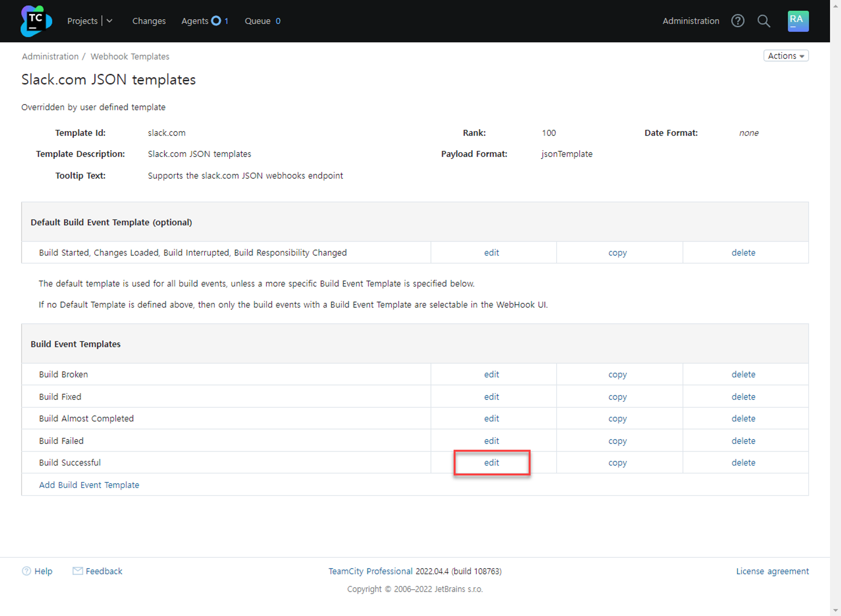The height and width of the screenshot is (616, 841).
Task: Open the Actions dropdown
Action: [786, 56]
